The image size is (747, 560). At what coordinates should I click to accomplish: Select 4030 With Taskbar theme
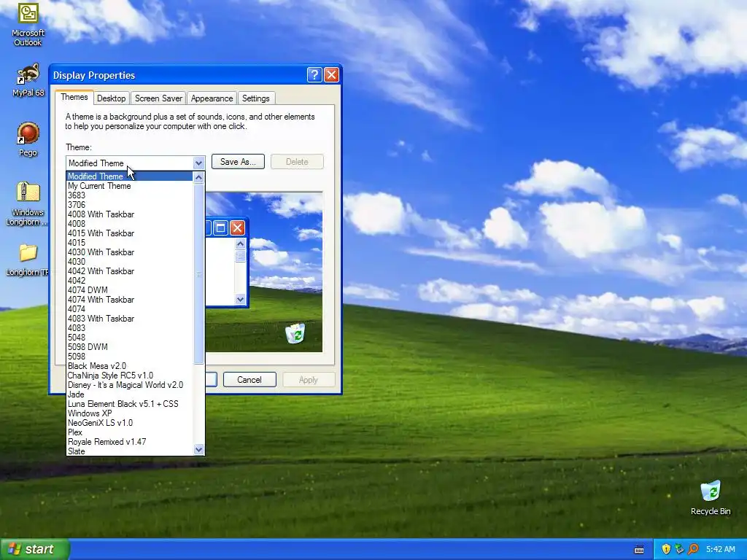click(130, 252)
